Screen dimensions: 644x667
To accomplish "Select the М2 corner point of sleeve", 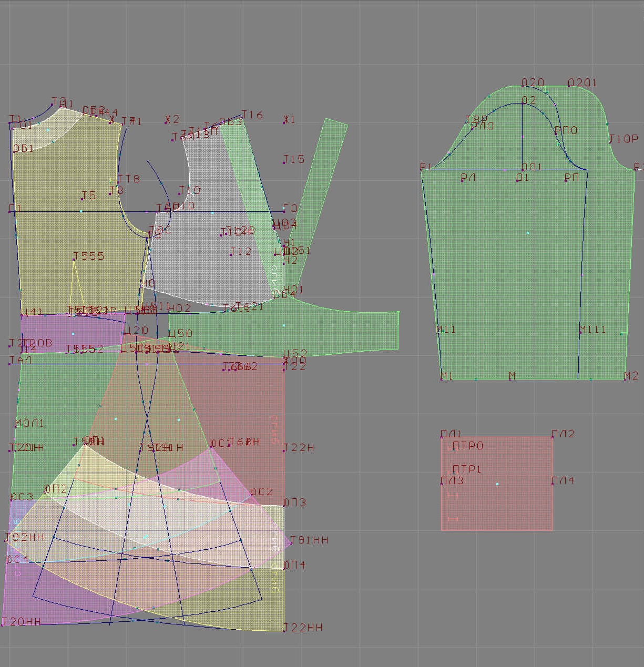I will [x=631, y=376].
